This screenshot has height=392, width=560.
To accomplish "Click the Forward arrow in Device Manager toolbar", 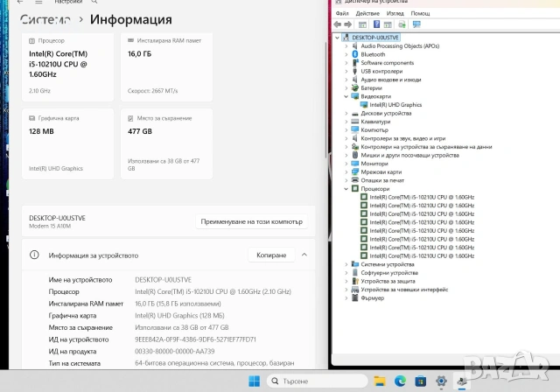I will 347,24.
